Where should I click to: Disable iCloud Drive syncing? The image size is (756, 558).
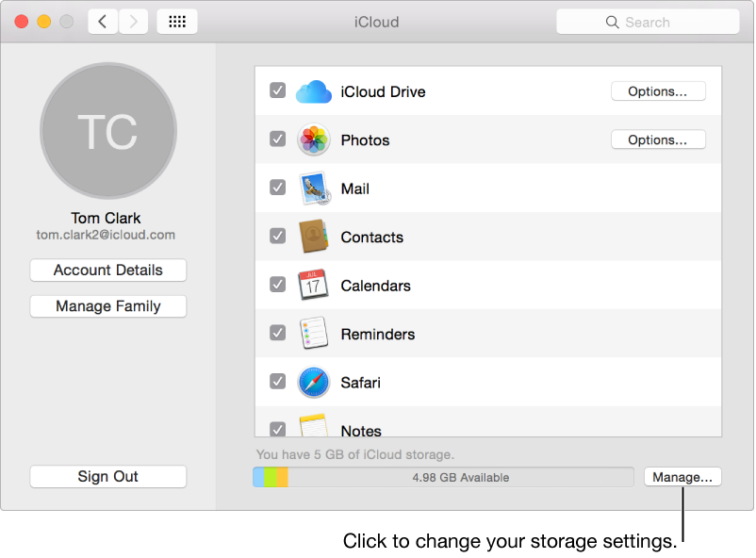277,90
